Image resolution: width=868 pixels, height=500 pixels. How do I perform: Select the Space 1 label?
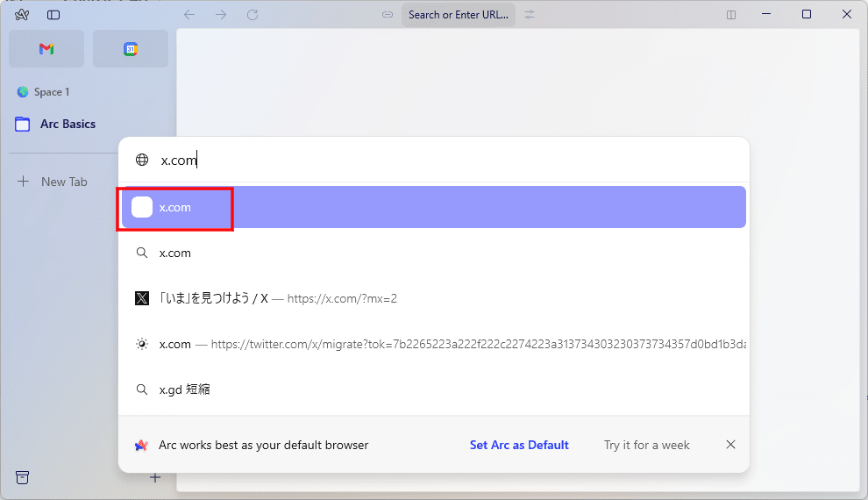coord(52,92)
